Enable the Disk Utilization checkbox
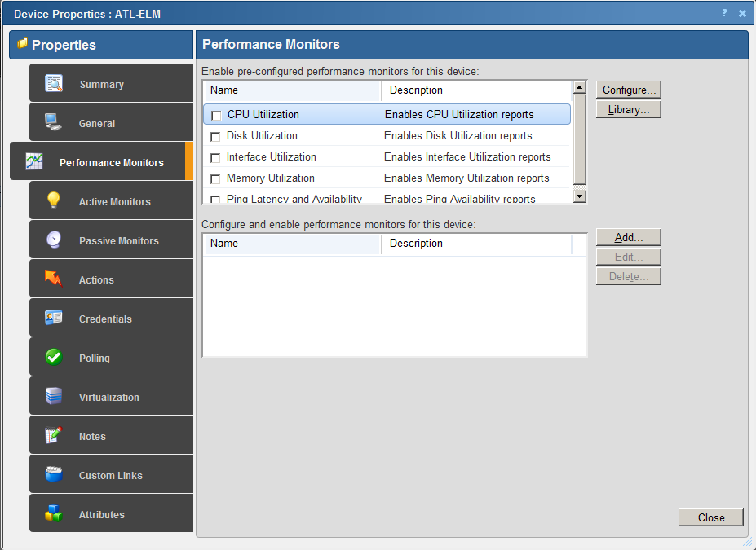Screen dimensions: 756x550 pos(215,137)
